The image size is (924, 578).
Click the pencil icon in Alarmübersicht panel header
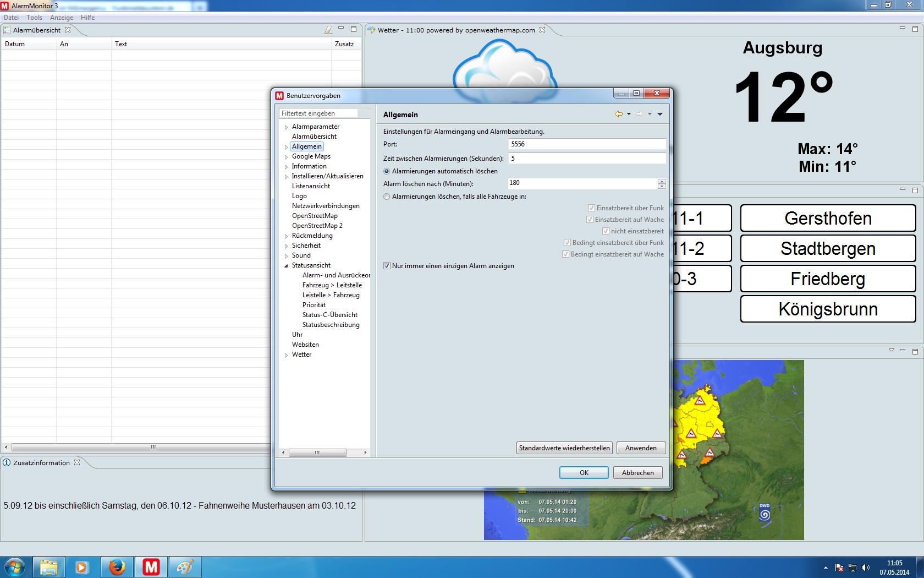pos(328,30)
